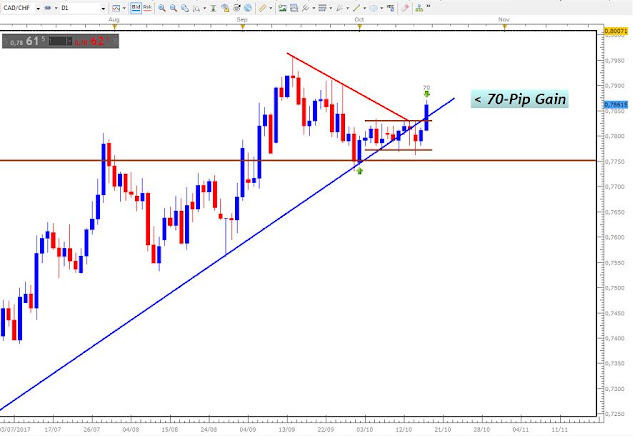The width and height of the screenshot is (640, 436).
Task: Click the zoom out magnifier
Action: point(173,8)
